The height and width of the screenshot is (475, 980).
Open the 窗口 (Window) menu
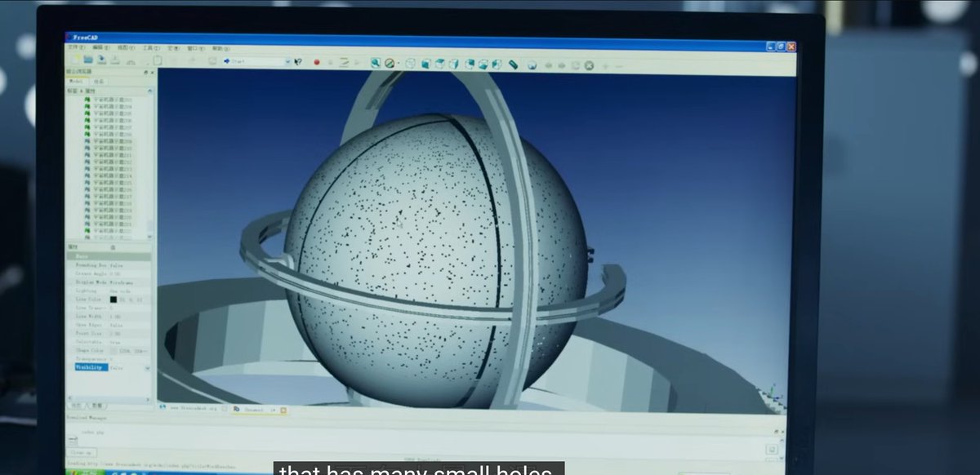(196, 48)
